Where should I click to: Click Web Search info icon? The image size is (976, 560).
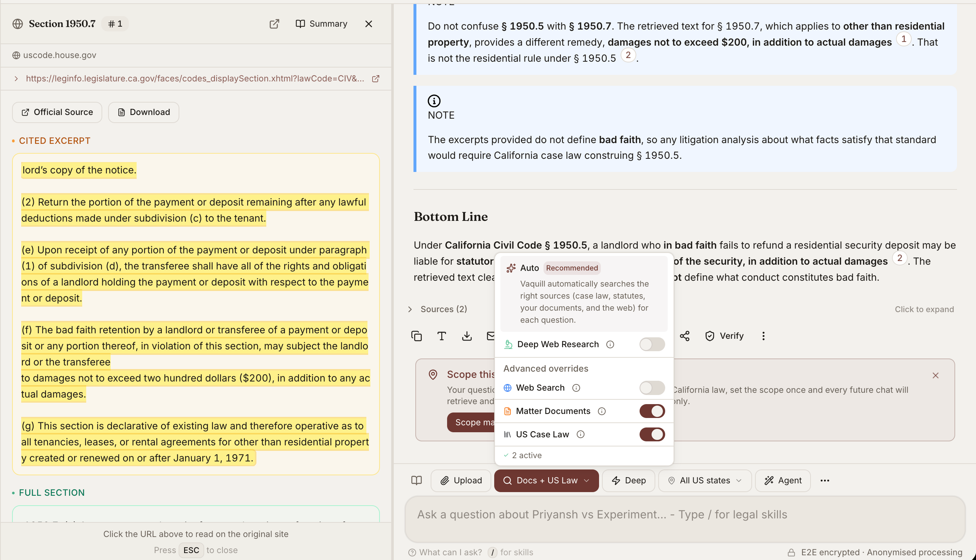point(576,388)
